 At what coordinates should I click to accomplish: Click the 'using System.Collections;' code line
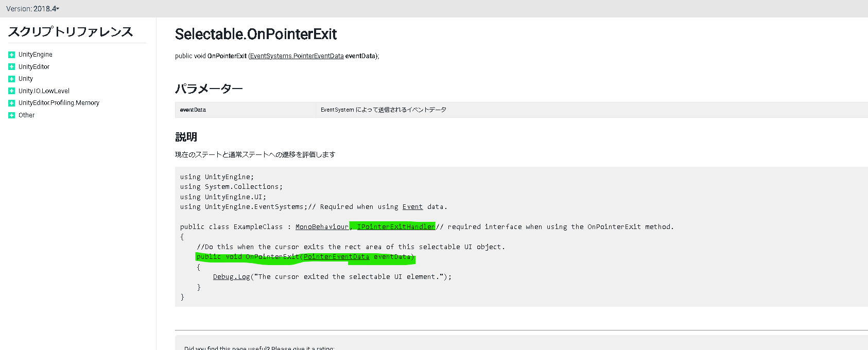pyautogui.click(x=231, y=187)
